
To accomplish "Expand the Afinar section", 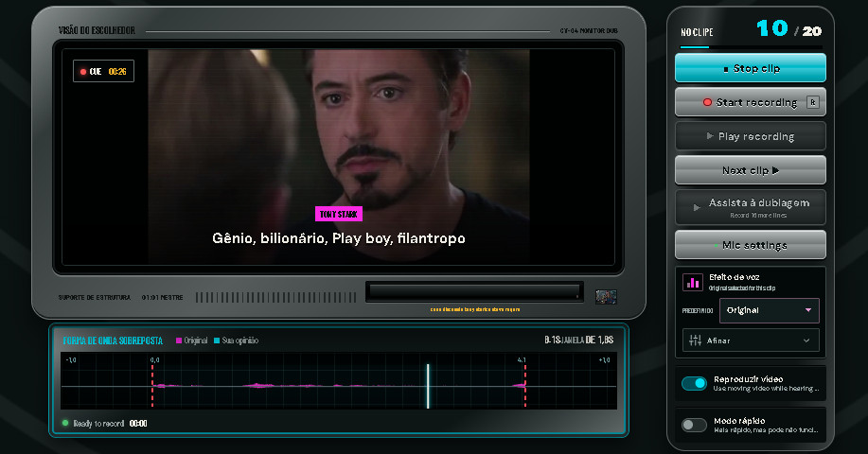I will (750, 340).
